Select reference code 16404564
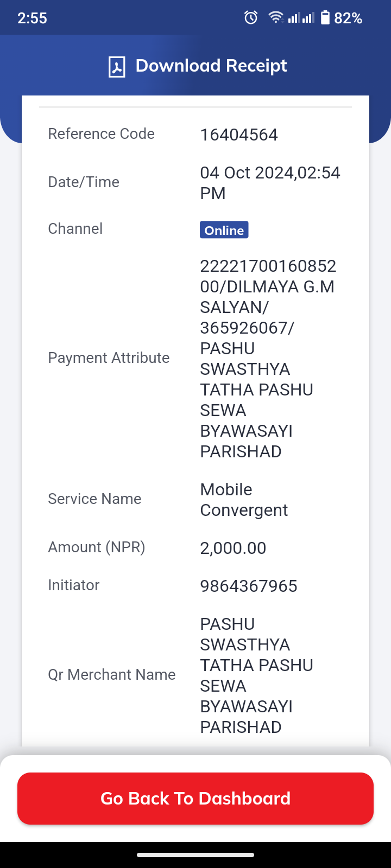391x868 pixels. click(239, 135)
